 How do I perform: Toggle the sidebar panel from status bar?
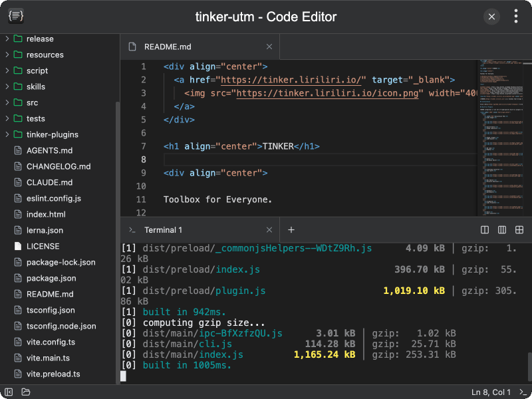coord(9,392)
